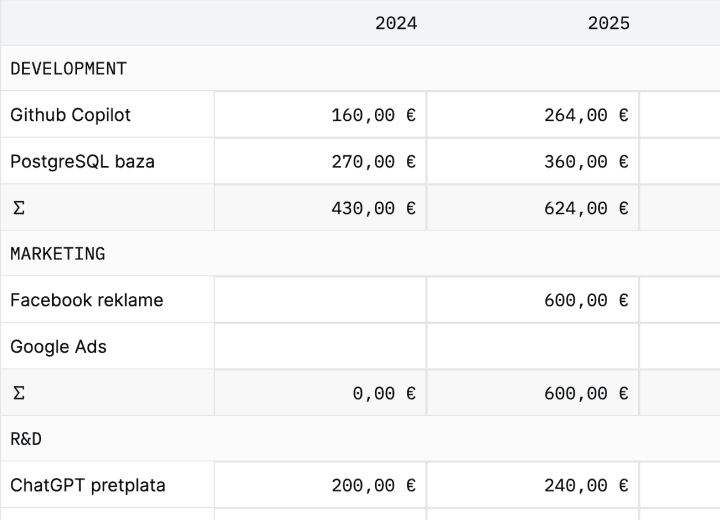Click the ChatGPT pretplata row label
This screenshot has height=520, width=720.
click(88, 486)
